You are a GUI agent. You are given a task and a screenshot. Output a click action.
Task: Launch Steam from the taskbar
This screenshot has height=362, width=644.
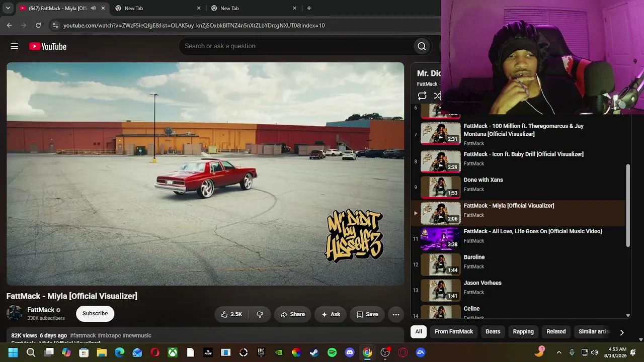click(314, 352)
